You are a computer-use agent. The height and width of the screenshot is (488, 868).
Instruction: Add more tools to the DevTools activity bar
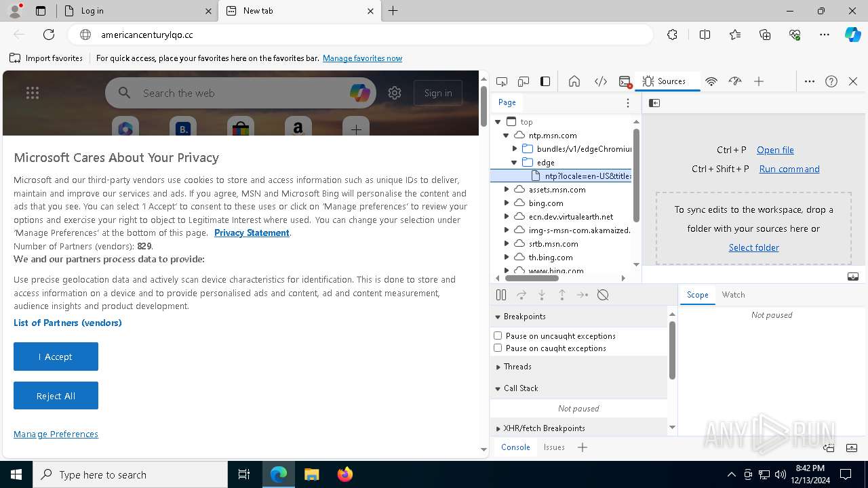(x=759, y=81)
